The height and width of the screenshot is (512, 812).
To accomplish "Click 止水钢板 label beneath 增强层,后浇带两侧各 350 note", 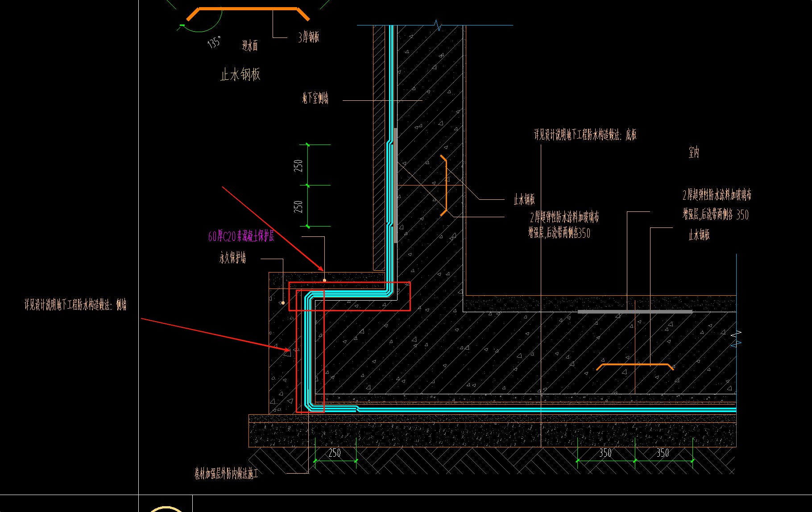I will [699, 235].
